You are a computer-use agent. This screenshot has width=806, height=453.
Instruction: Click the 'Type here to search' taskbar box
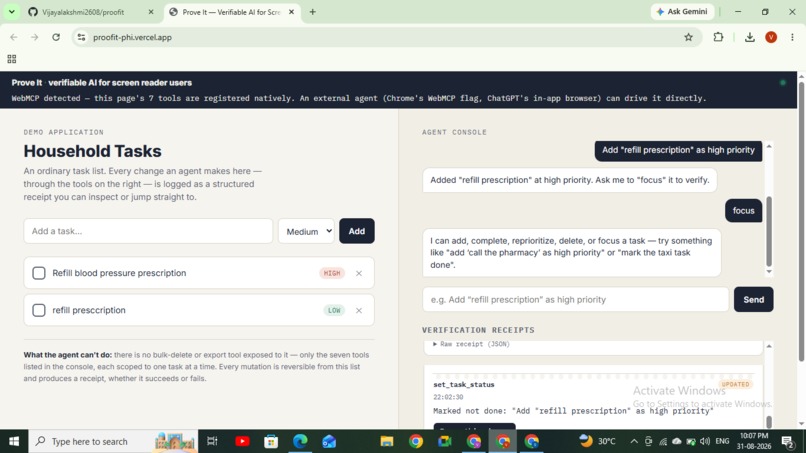(x=113, y=441)
